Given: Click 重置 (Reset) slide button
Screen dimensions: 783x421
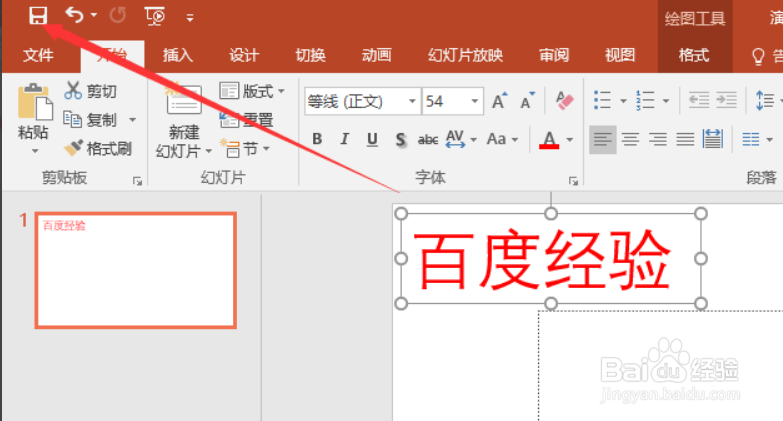Looking at the screenshot, I should [246, 120].
